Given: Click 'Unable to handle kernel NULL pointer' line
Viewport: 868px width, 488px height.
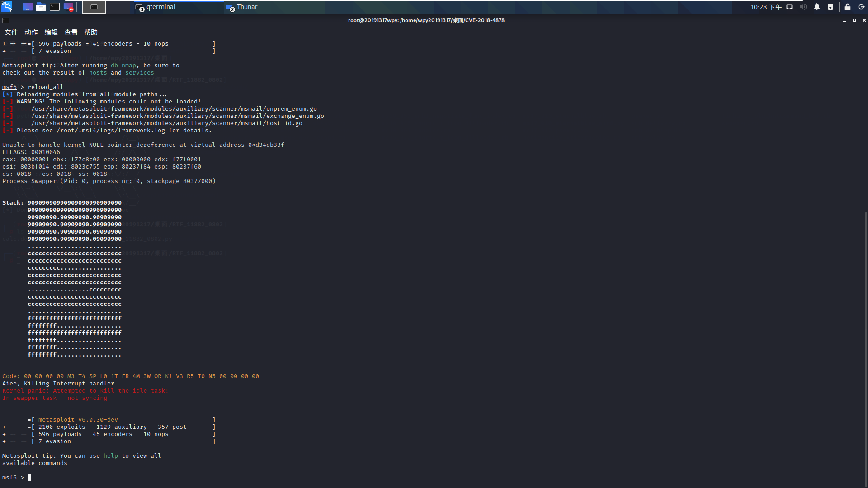Looking at the screenshot, I should coord(143,145).
